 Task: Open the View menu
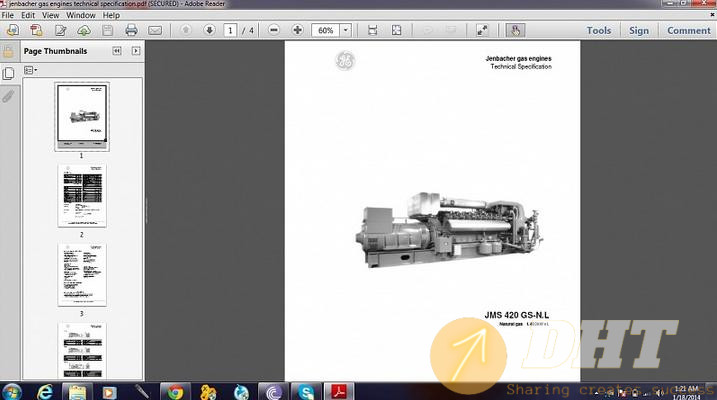click(50, 15)
